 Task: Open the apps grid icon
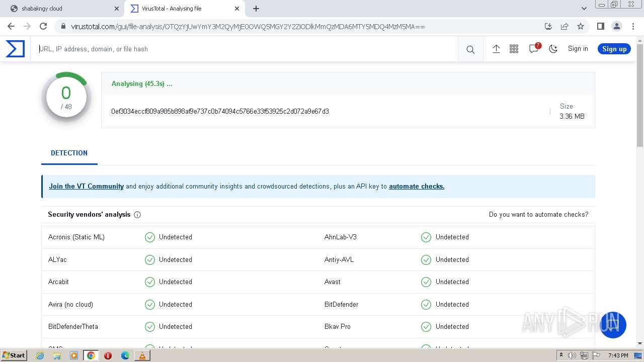pyautogui.click(x=514, y=49)
